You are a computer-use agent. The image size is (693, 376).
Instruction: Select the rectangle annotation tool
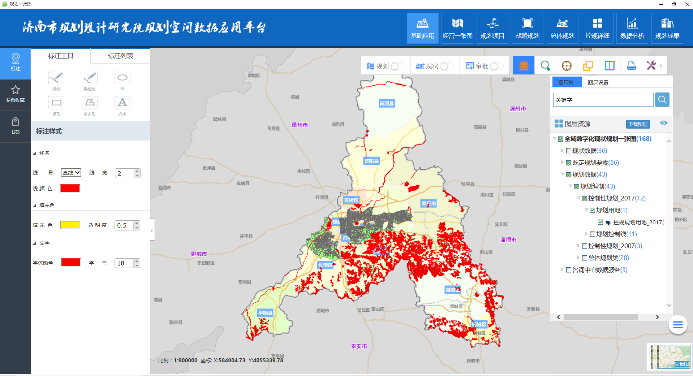coord(57,103)
